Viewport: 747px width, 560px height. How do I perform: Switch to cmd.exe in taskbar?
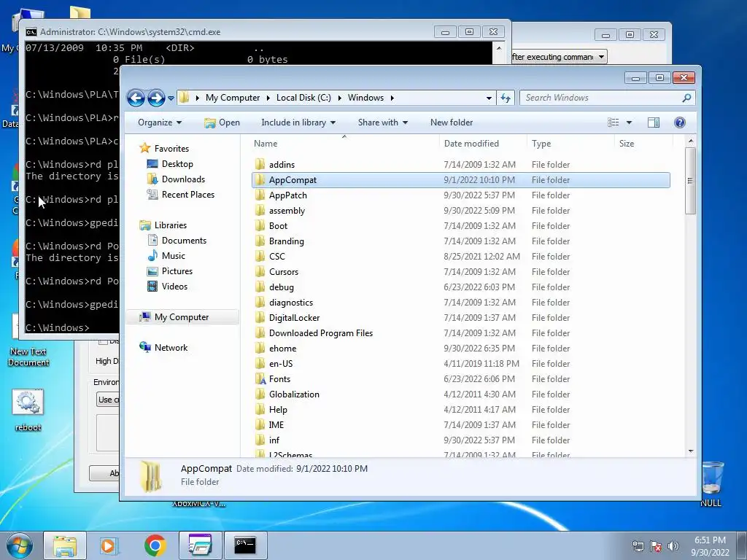point(245,545)
